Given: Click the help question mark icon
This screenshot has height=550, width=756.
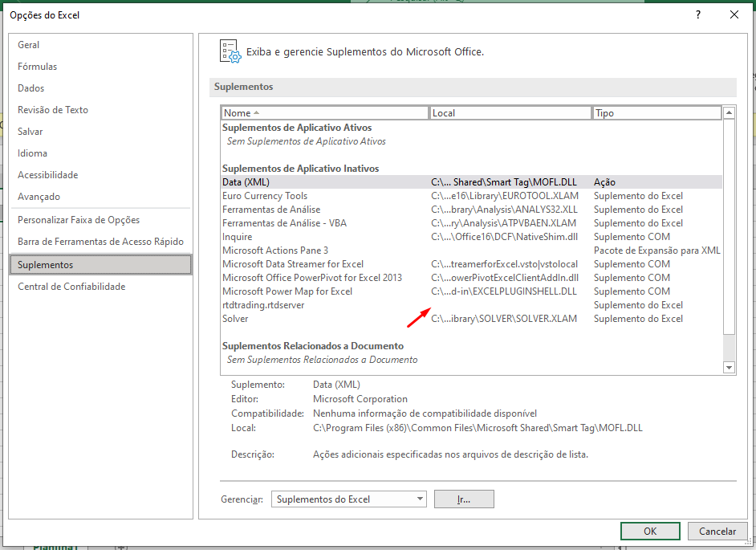Looking at the screenshot, I should tap(697, 15).
